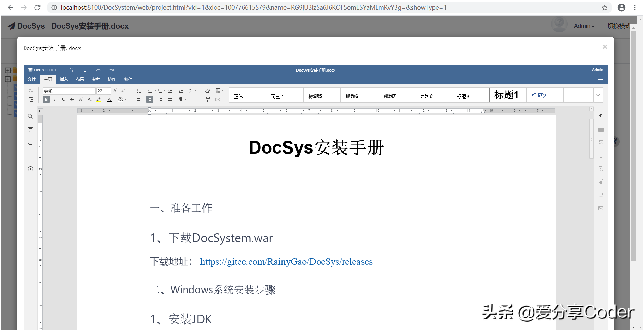Viewport: 644px width, 330px height.
Task: Toggle bold formatting
Action: coord(46,99)
